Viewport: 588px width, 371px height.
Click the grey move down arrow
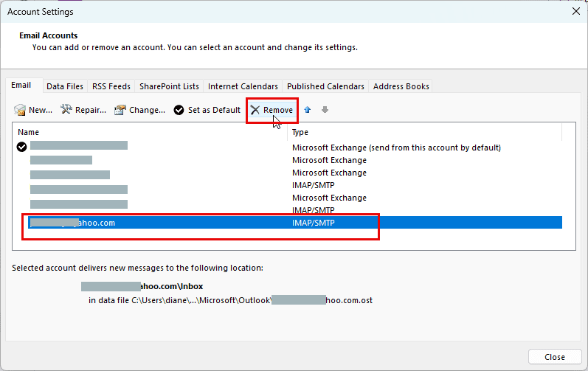tap(325, 111)
